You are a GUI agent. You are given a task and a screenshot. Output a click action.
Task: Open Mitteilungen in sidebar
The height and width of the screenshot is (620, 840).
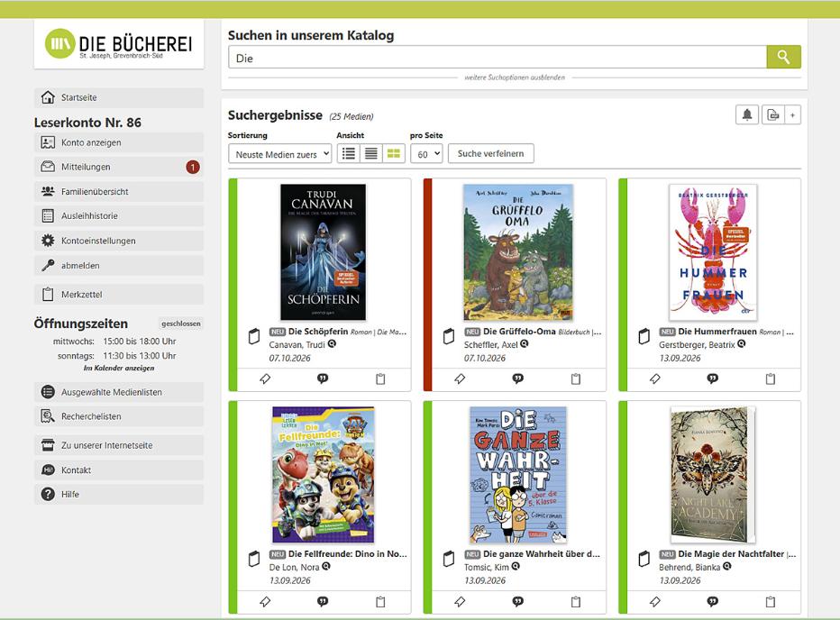[119, 167]
